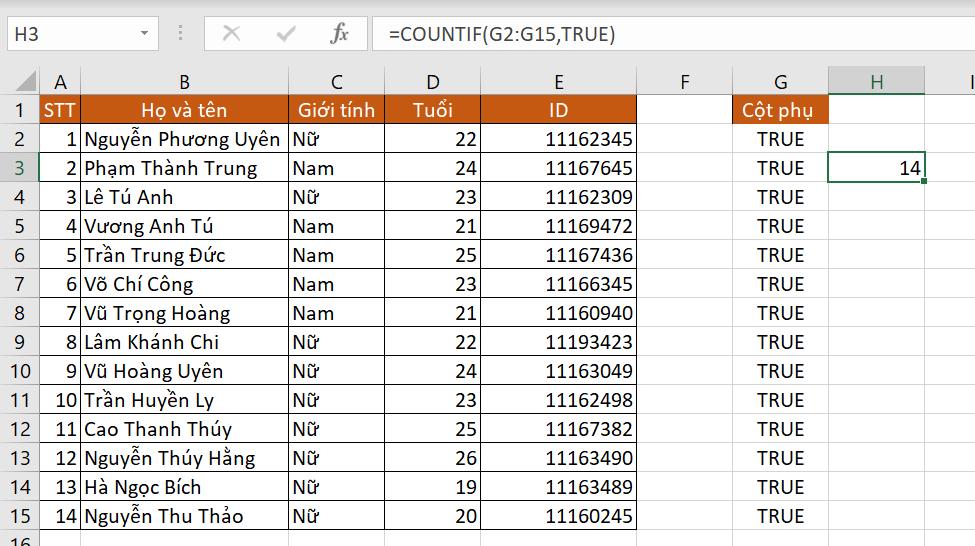Select row 15 header
This screenshot has height=546, width=975.
[x=19, y=516]
